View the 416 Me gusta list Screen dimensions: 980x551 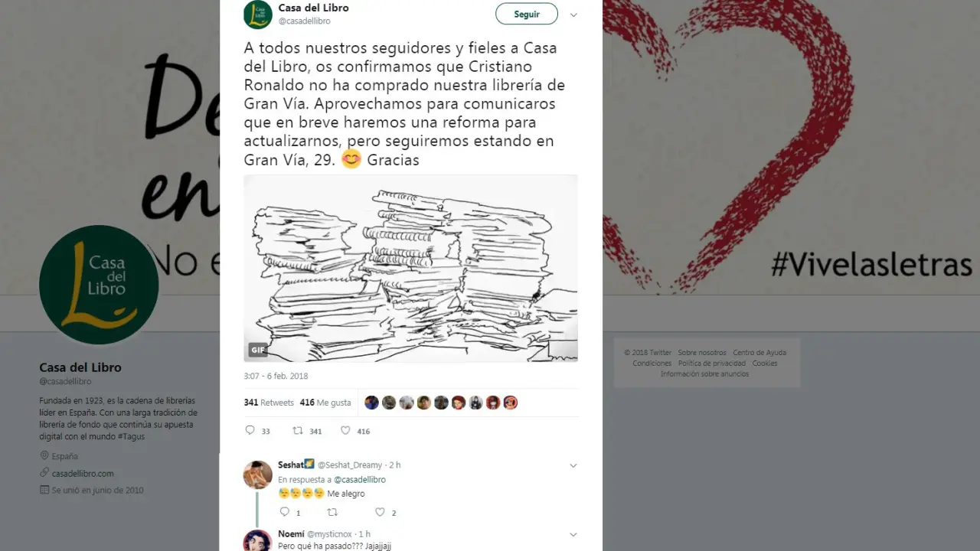tap(325, 403)
